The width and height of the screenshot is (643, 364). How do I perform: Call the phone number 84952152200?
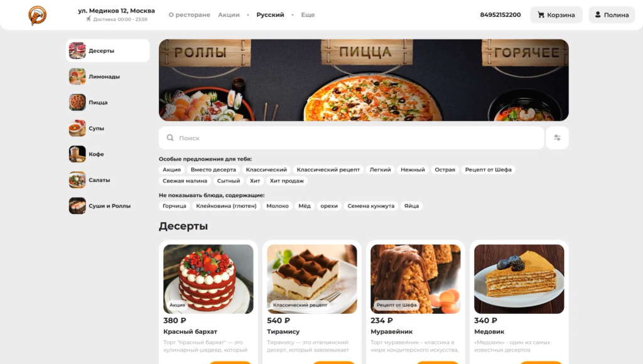[x=500, y=15]
